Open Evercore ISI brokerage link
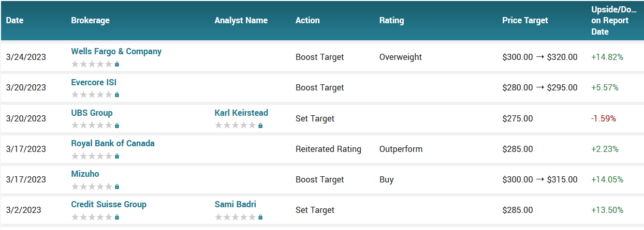This screenshot has height=230, width=644. (x=94, y=82)
